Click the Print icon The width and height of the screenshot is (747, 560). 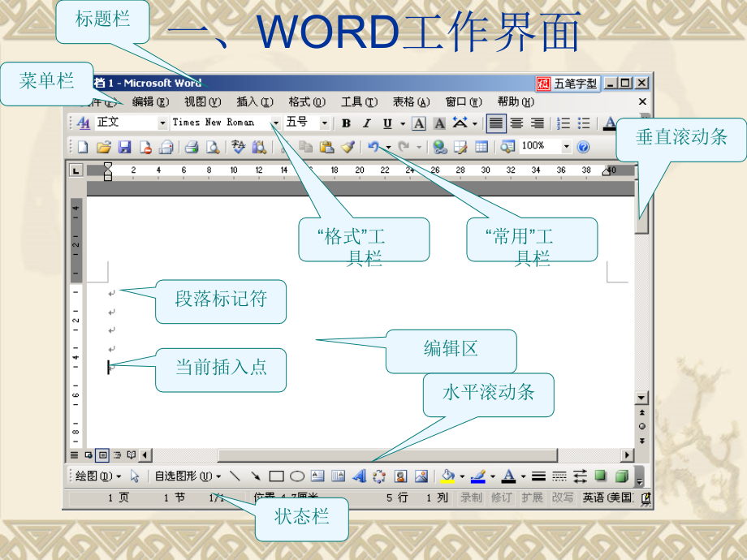point(192,147)
